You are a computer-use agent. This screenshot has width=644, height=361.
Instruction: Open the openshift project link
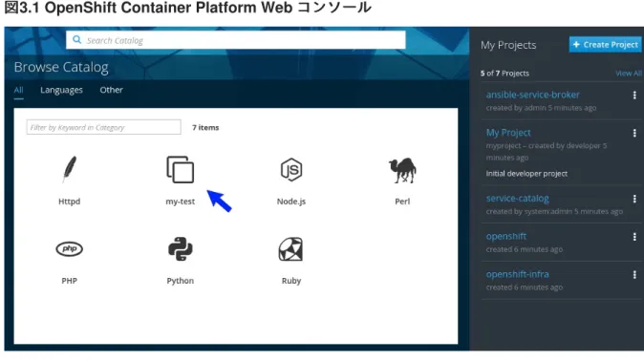click(506, 237)
